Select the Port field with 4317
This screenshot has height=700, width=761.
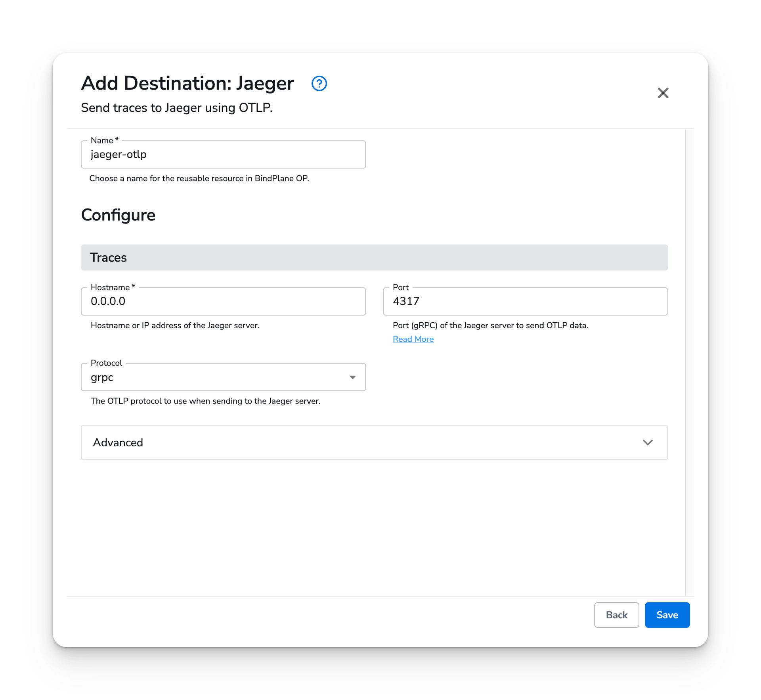click(525, 301)
